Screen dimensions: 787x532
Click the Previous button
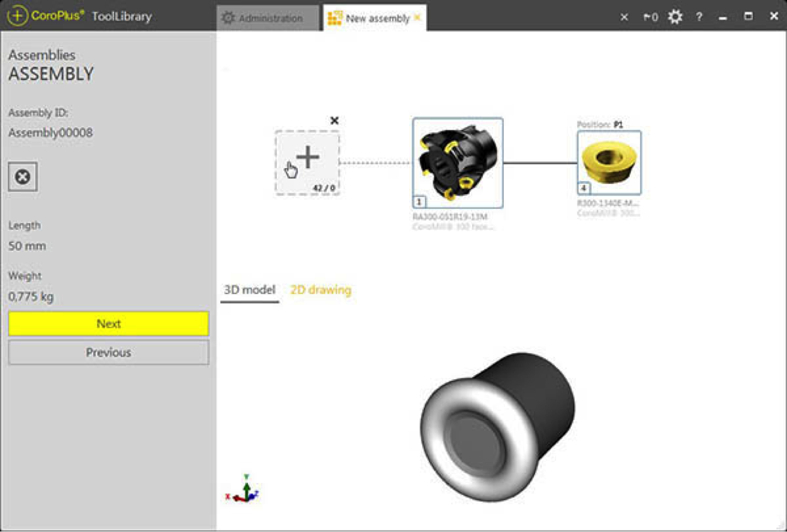click(108, 353)
